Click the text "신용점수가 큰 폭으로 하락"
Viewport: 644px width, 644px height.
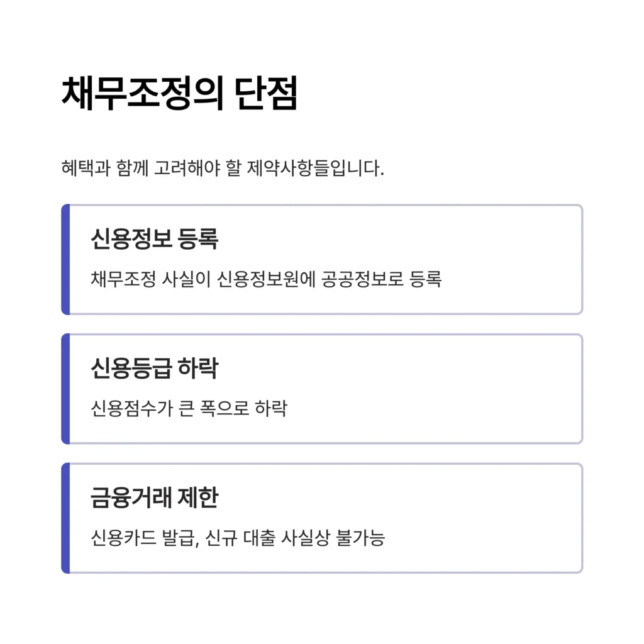pyautogui.click(x=189, y=408)
